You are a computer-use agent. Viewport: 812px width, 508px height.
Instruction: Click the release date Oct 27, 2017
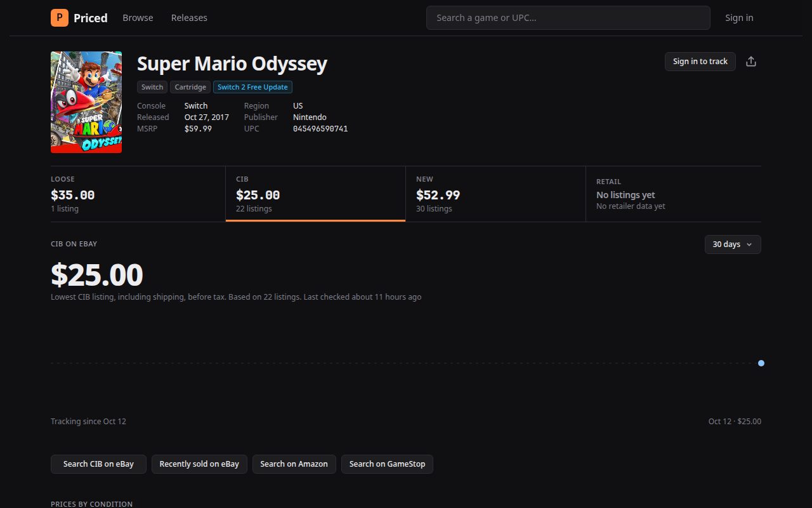[x=207, y=117]
